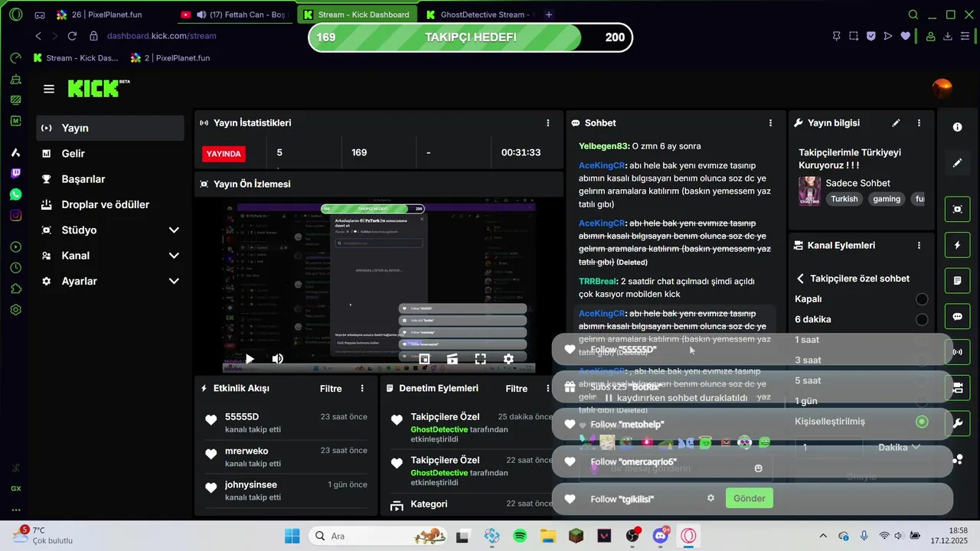Viewport: 980px width, 551px height.
Task: Open Filtre in Etkinlik Akışı panel
Action: click(331, 389)
